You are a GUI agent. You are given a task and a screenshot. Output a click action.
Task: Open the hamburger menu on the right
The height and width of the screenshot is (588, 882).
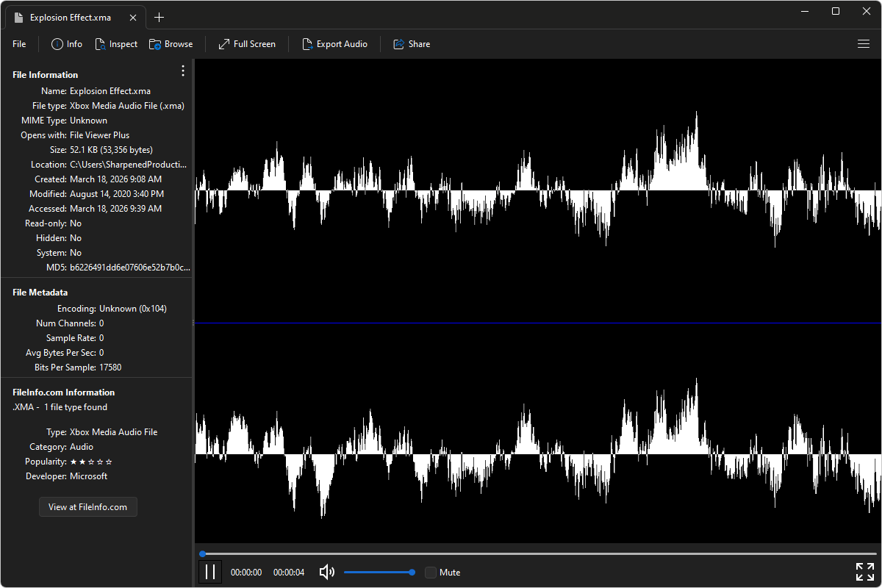tap(864, 43)
